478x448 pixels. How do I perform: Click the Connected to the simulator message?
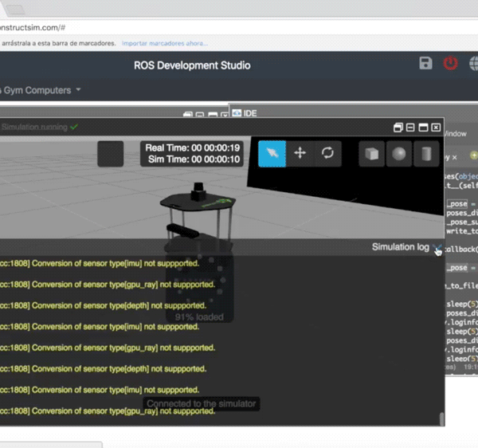(x=202, y=403)
